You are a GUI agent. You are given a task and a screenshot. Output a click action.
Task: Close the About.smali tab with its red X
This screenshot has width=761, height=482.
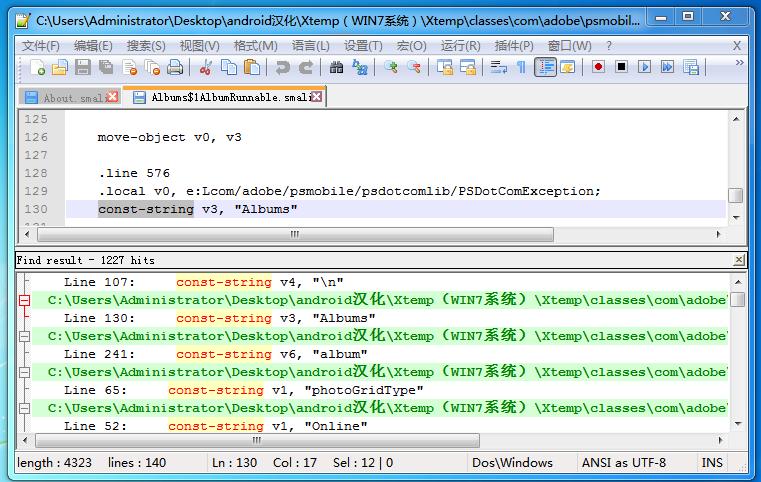click(x=113, y=97)
